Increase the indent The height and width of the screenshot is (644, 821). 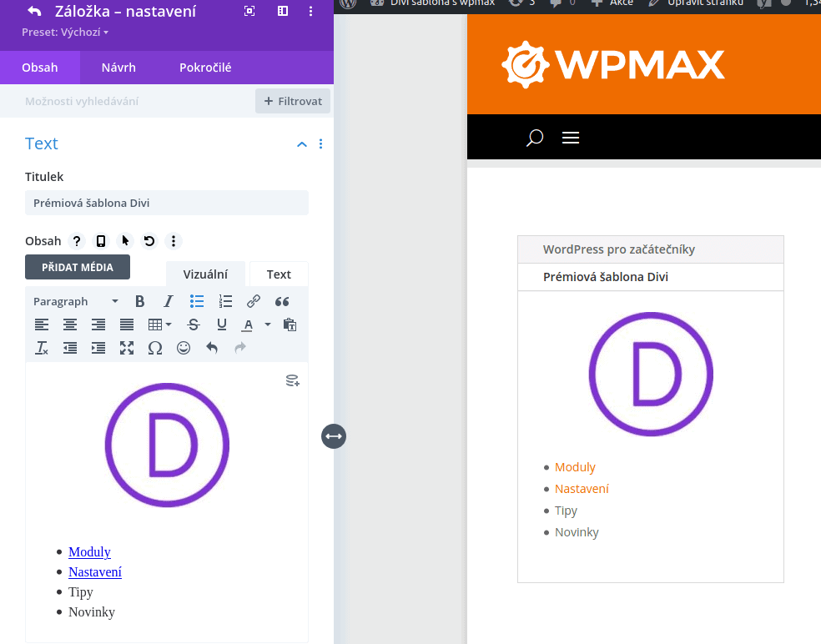coord(98,348)
